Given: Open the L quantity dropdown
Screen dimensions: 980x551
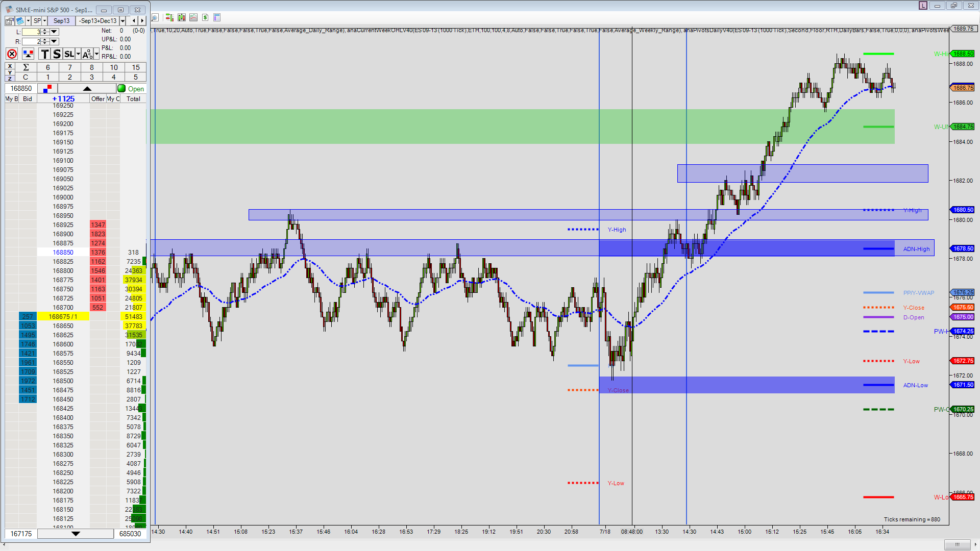Looking at the screenshot, I should tap(54, 32).
